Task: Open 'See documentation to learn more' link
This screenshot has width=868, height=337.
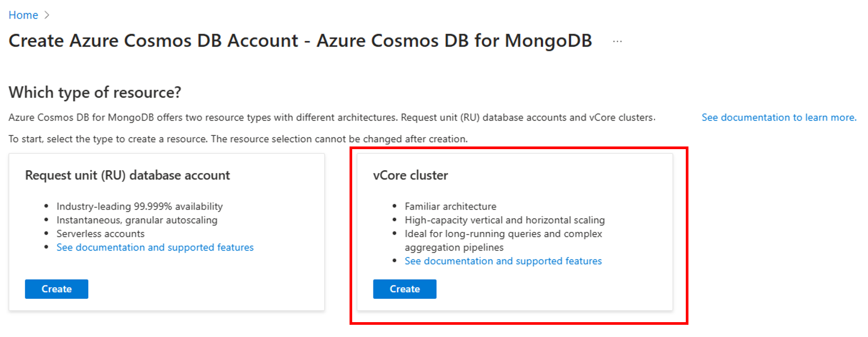Action: point(779,117)
